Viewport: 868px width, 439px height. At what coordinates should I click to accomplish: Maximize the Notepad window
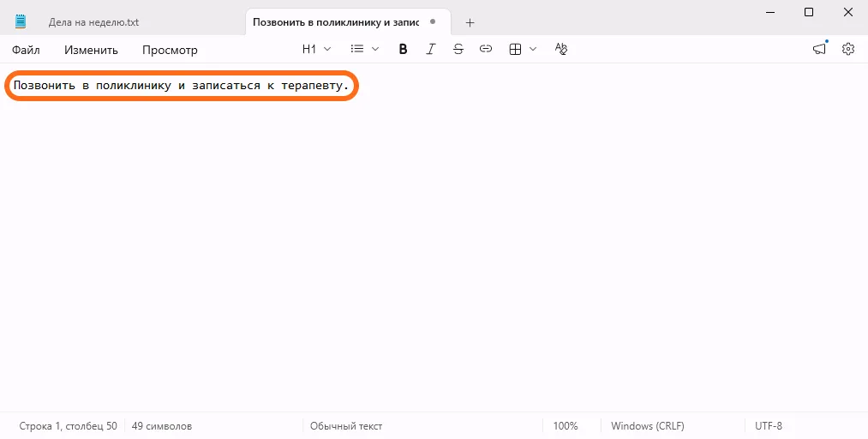pos(809,12)
